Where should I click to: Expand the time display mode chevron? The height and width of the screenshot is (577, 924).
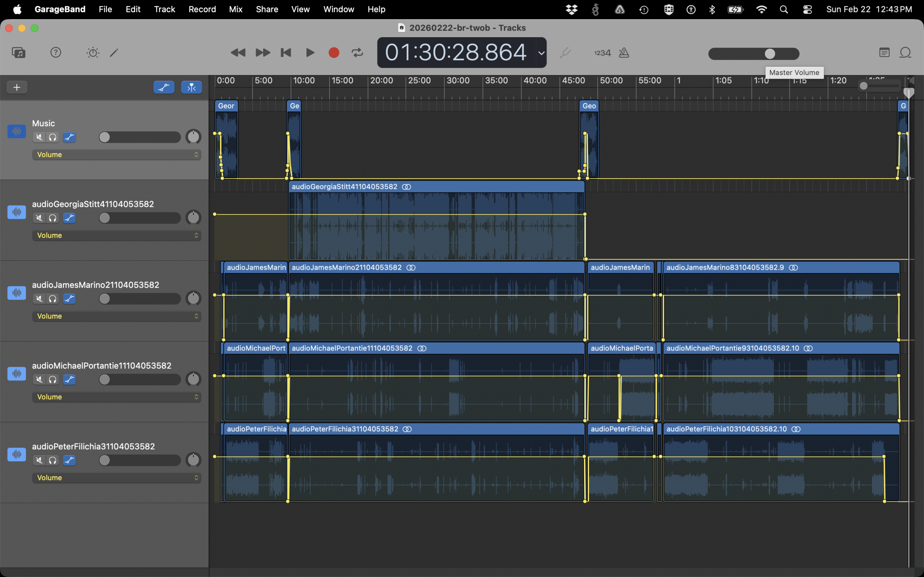click(541, 53)
